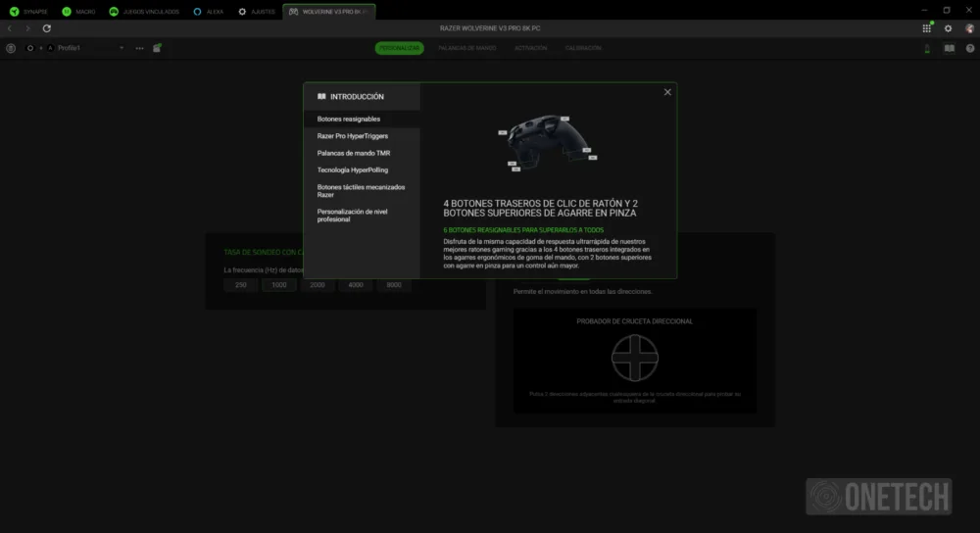Click the profile list icon at far left
The image size is (980, 533).
pyautogui.click(x=11, y=48)
